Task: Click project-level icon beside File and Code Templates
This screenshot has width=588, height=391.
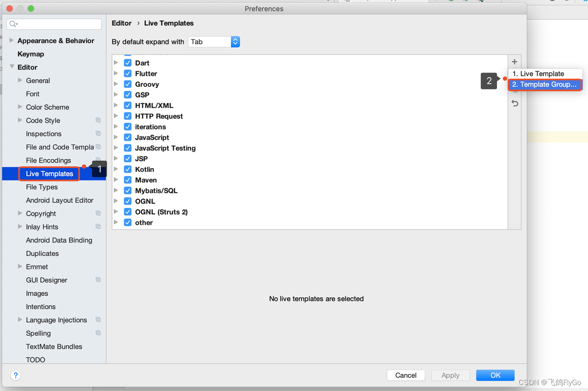Action: pyautogui.click(x=98, y=147)
